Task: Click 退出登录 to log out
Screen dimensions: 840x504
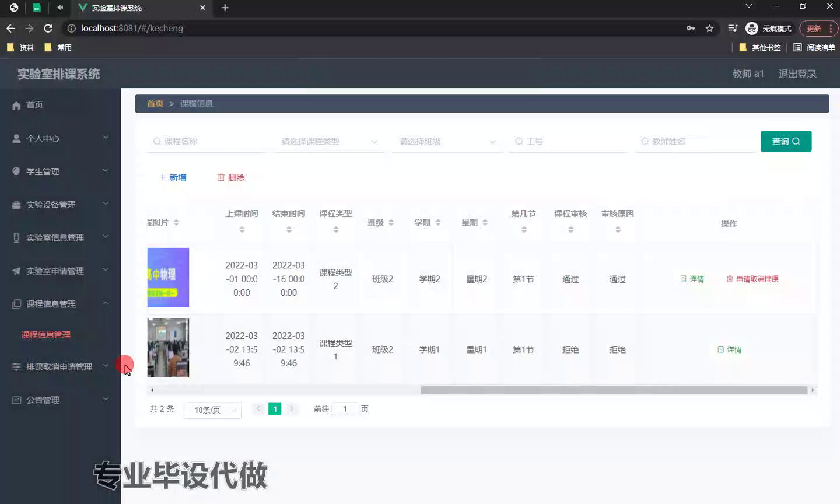Action: tap(797, 73)
